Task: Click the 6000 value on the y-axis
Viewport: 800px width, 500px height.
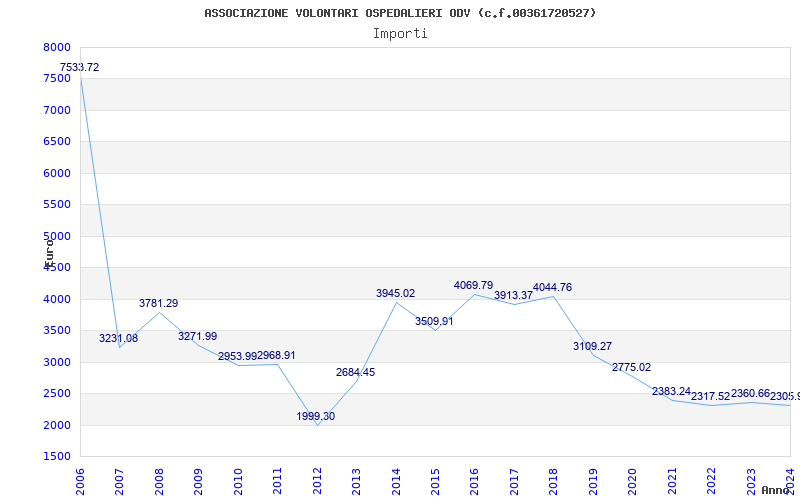Action: click(56, 173)
